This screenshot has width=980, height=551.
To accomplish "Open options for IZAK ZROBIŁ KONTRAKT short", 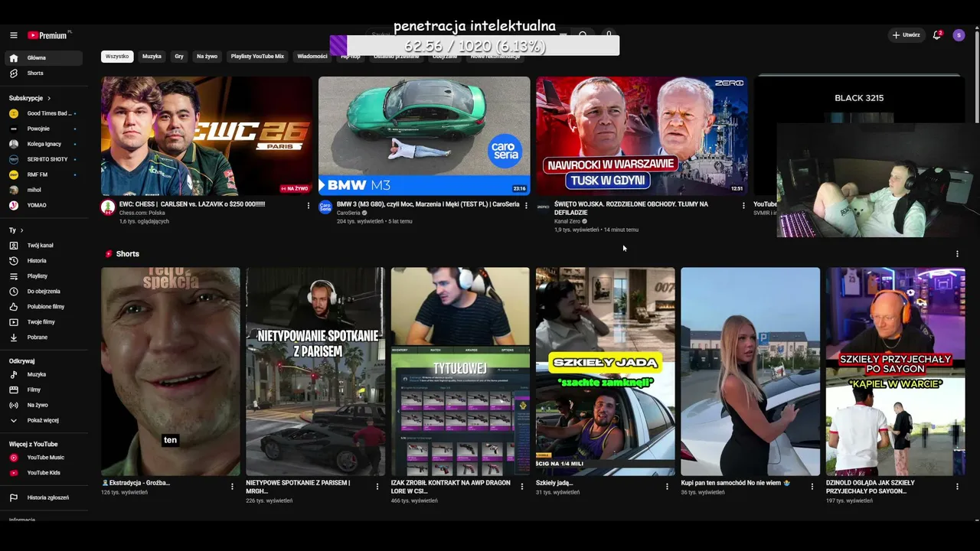I will point(522,486).
